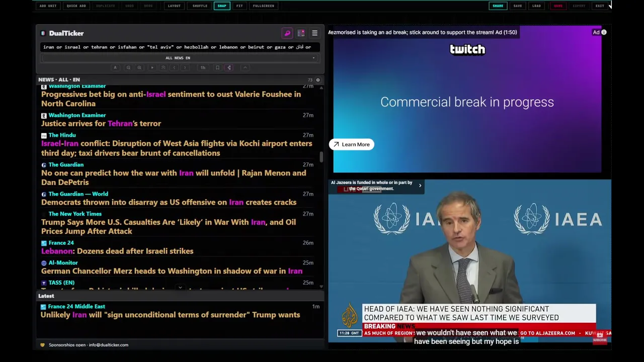This screenshot has height=362, width=644.
Task: Open German Chancellor Merz heads to Washington headline
Action: (172, 271)
